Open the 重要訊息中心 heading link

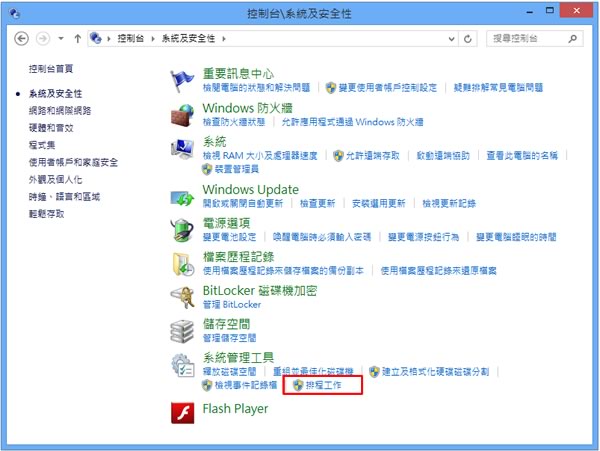click(238, 73)
